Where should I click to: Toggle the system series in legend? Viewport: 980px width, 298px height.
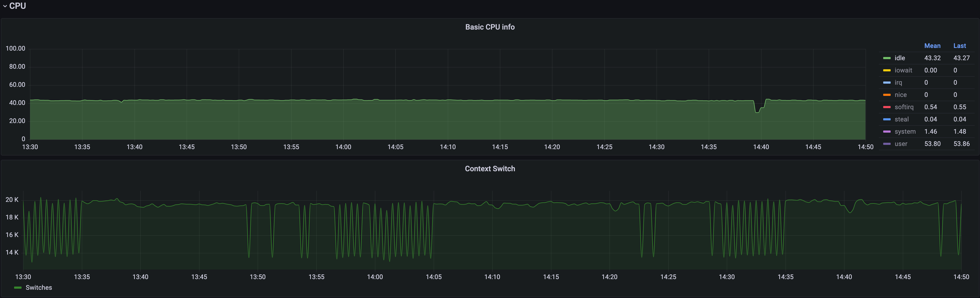pyautogui.click(x=905, y=132)
